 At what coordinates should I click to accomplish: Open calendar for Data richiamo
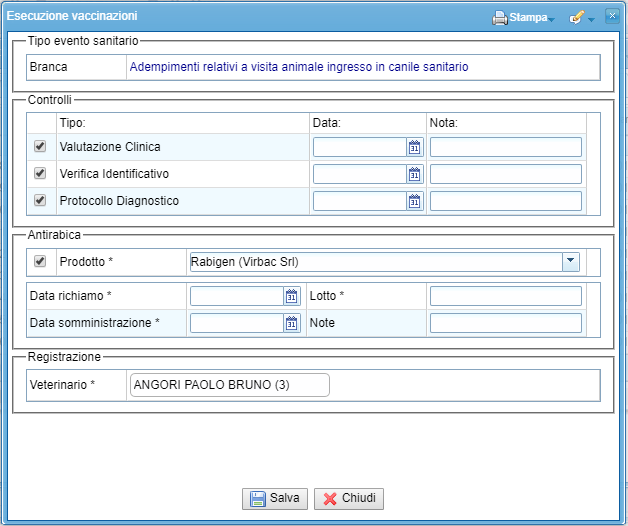point(292,296)
